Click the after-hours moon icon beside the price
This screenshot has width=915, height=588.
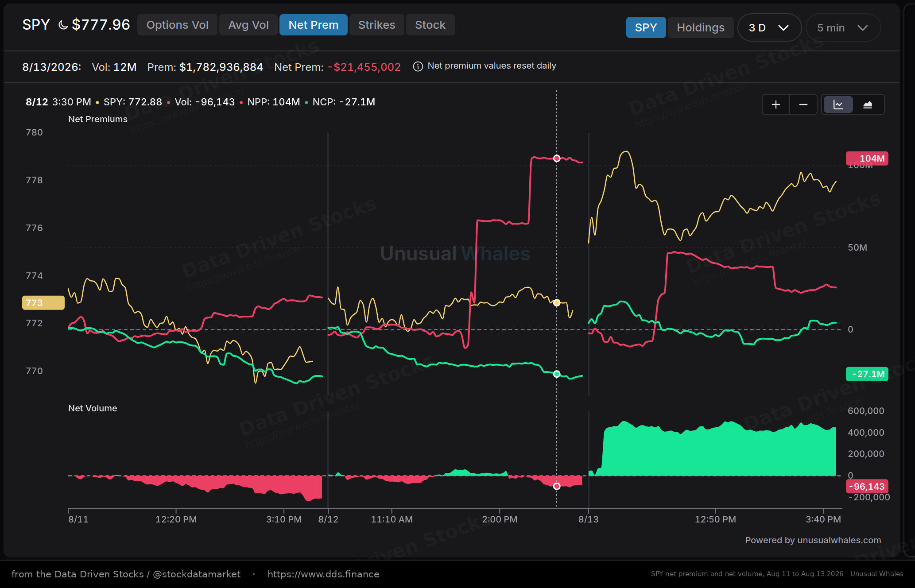[x=63, y=25]
